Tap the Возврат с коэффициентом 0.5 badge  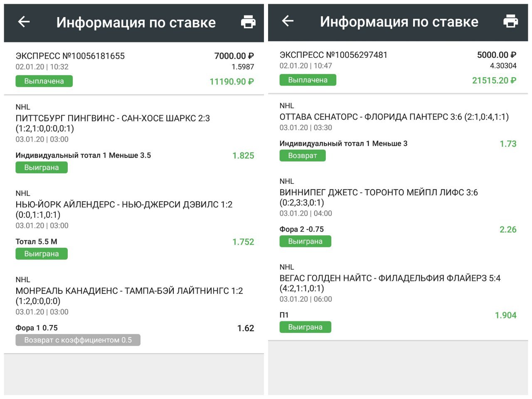click(x=78, y=340)
